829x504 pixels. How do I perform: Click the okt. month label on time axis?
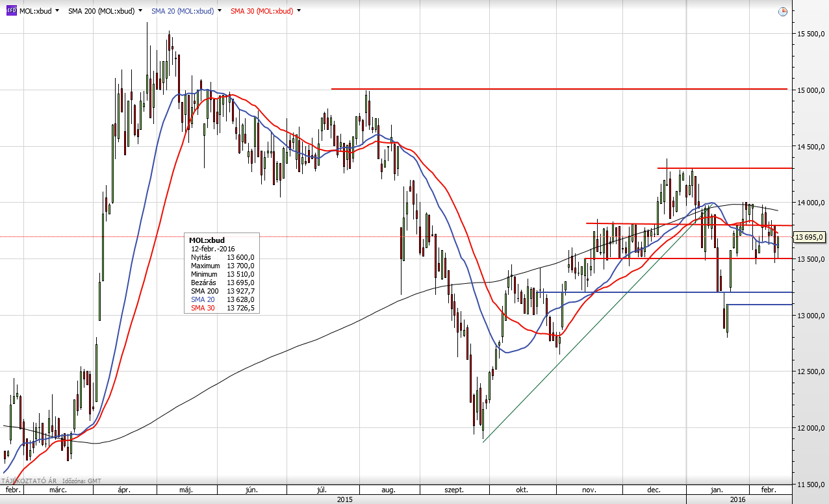pos(520,491)
